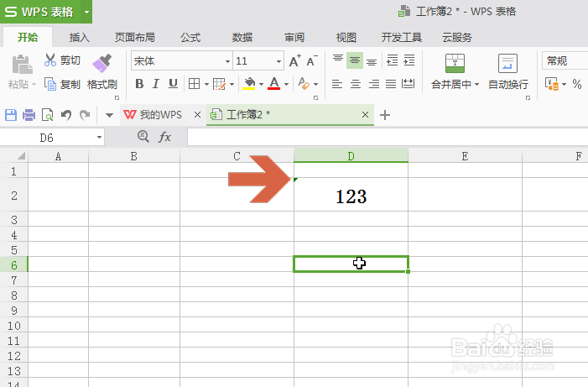Click increase indent icon

409,60
